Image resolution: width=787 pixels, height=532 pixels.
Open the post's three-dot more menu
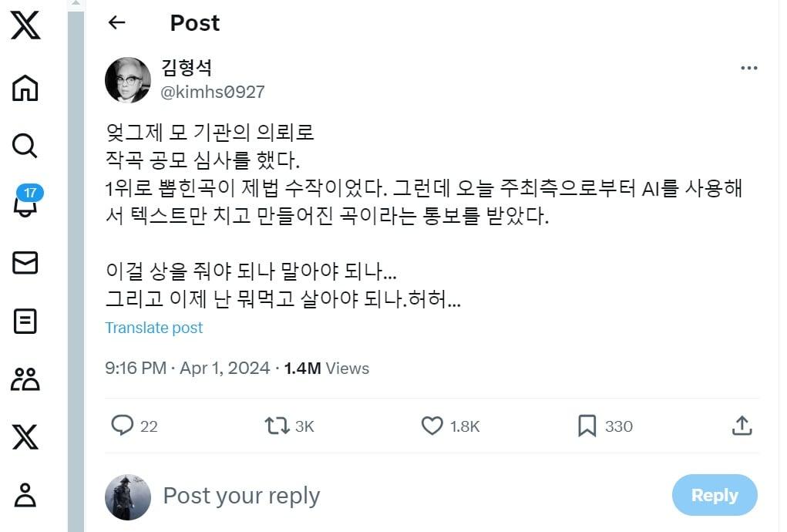(748, 69)
